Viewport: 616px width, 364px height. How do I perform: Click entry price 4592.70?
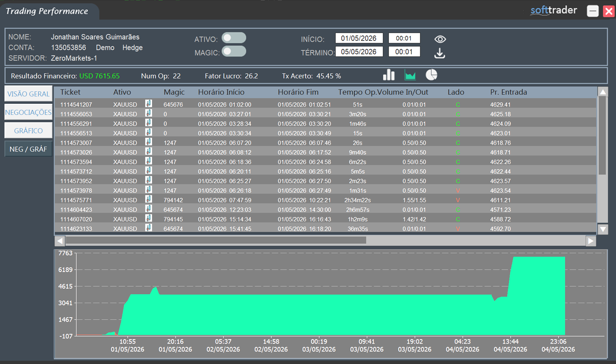coord(500,229)
